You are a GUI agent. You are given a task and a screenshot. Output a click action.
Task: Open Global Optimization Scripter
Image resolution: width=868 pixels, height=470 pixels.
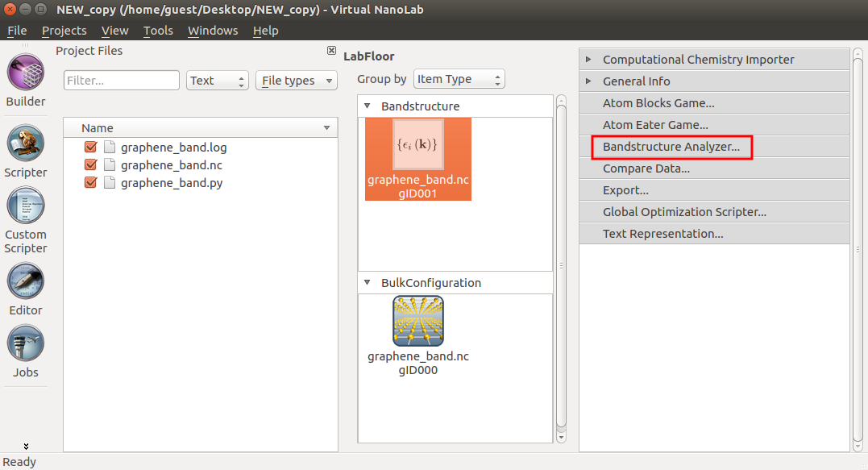coord(714,212)
